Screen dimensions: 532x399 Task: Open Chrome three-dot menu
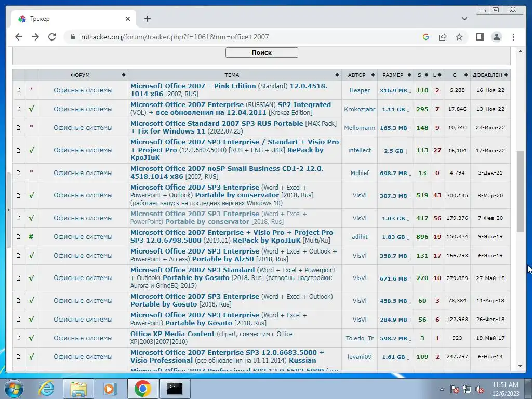tap(513, 37)
